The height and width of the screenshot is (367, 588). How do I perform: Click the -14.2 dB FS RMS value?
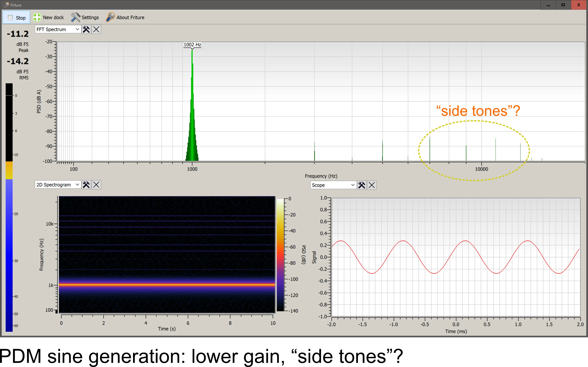click(18, 61)
